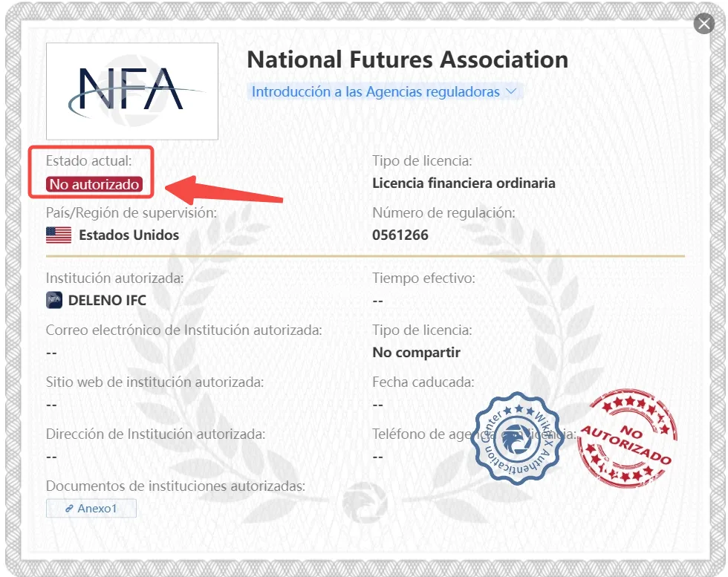Viewport: 728px width, 577px height.
Task: Click the link icon inside Anexo1
Action: coord(69,509)
